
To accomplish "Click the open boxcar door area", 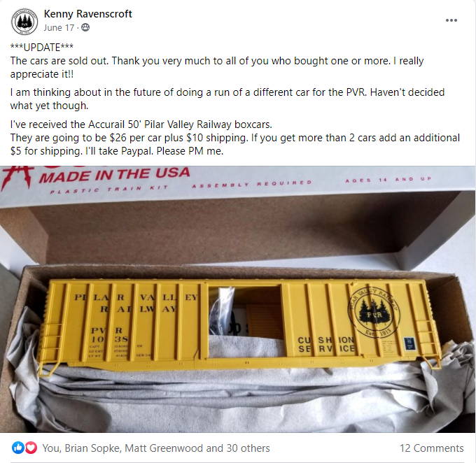I will (246, 321).
